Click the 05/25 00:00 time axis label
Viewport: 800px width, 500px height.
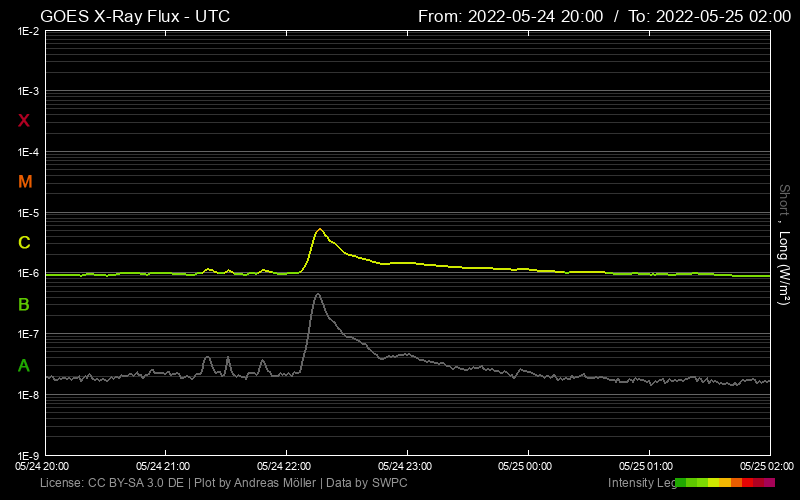click(x=525, y=466)
